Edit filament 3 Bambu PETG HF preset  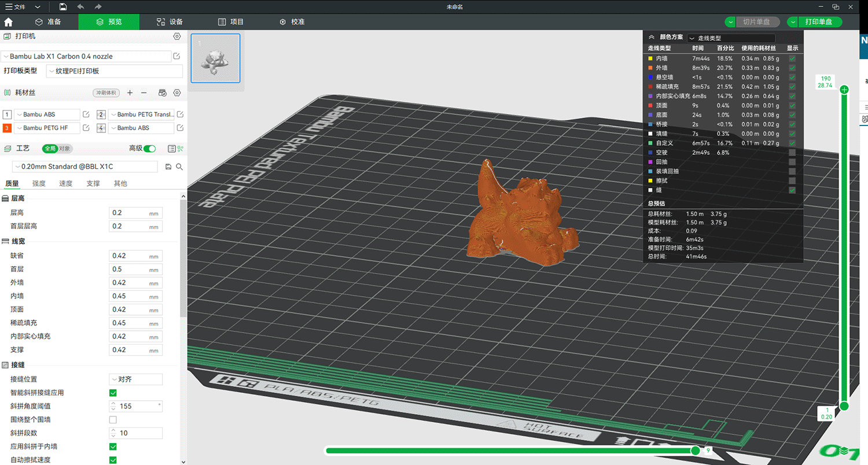(86, 128)
